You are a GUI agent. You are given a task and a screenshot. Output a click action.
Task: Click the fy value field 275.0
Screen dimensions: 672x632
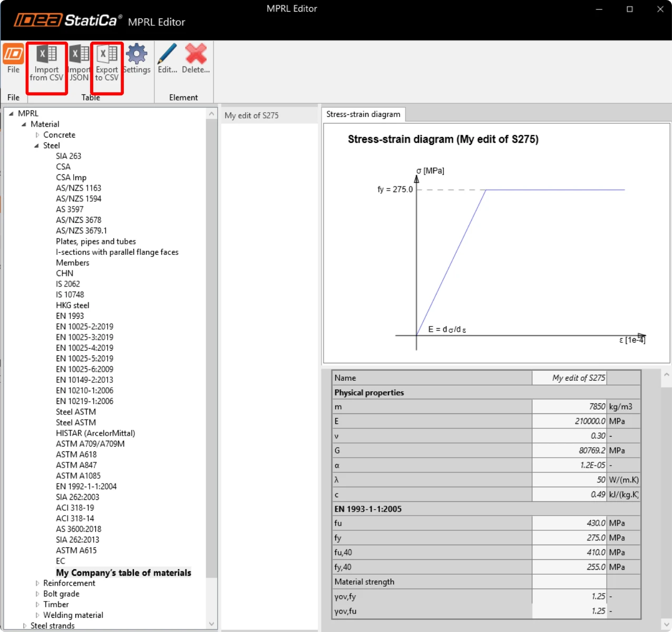[x=569, y=538]
